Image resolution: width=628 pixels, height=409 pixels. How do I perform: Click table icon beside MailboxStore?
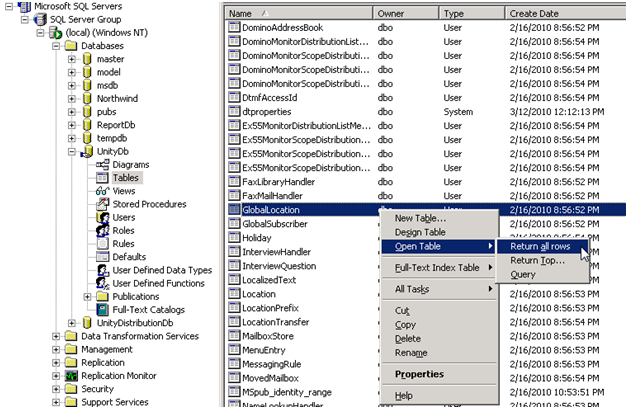click(234, 336)
